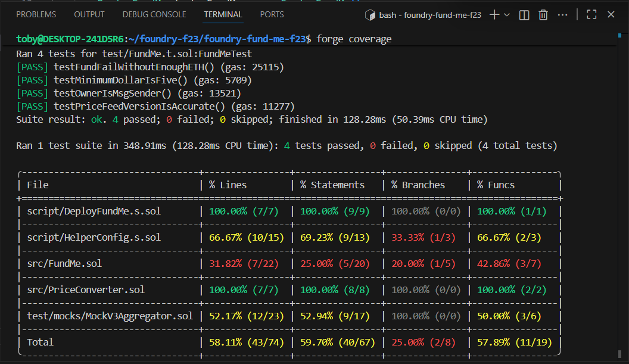
Task: Click '100.00% (9/9)' statements value
Action: tap(335, 211)
